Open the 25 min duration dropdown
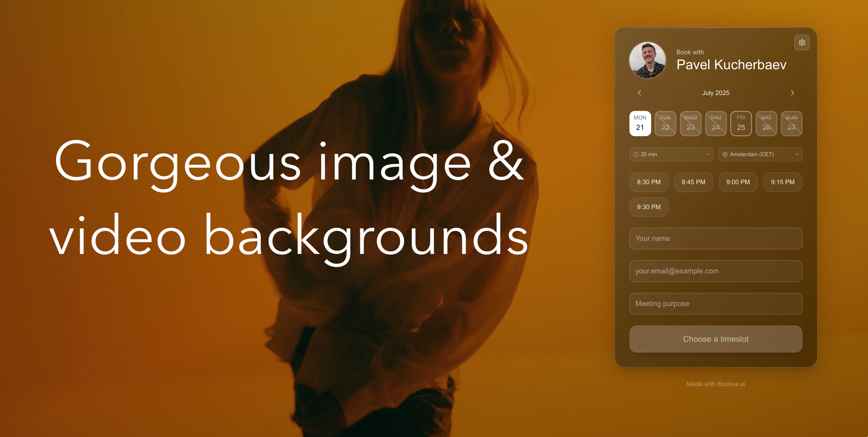 tap(671, 154)
